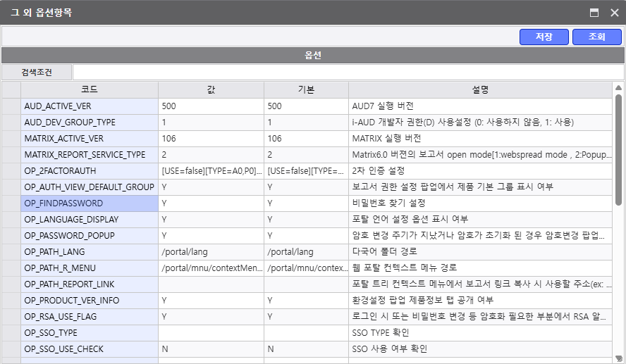Sort by the 코드 column header
The image size is (626, 364).
click(x=89, y=89)
